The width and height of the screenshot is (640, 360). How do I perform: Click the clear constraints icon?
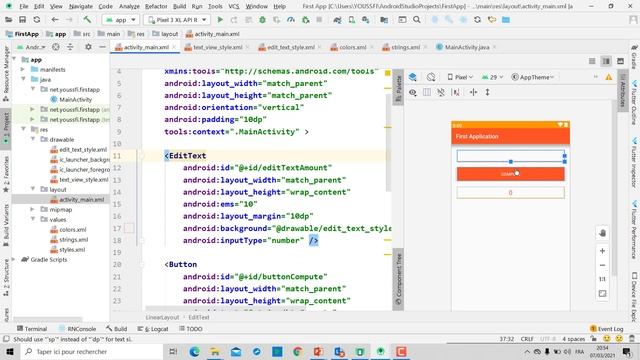456,93
